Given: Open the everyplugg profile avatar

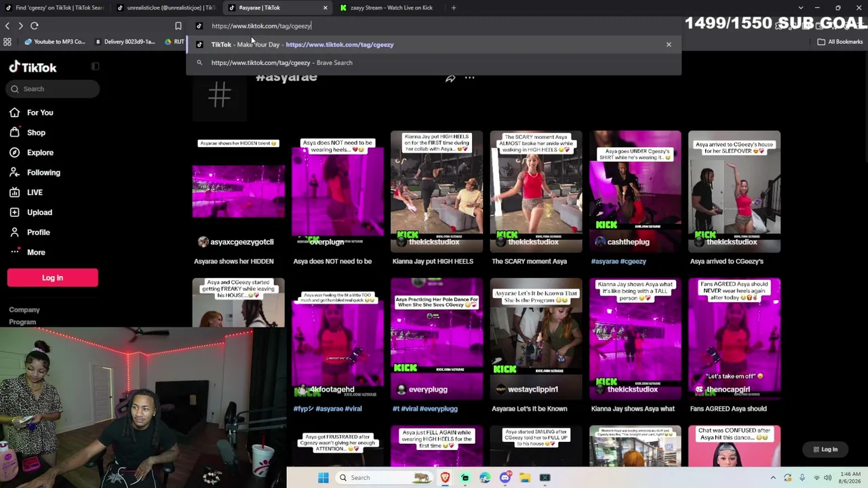Looking at the screenshot, I should click(x=401, y=390).
